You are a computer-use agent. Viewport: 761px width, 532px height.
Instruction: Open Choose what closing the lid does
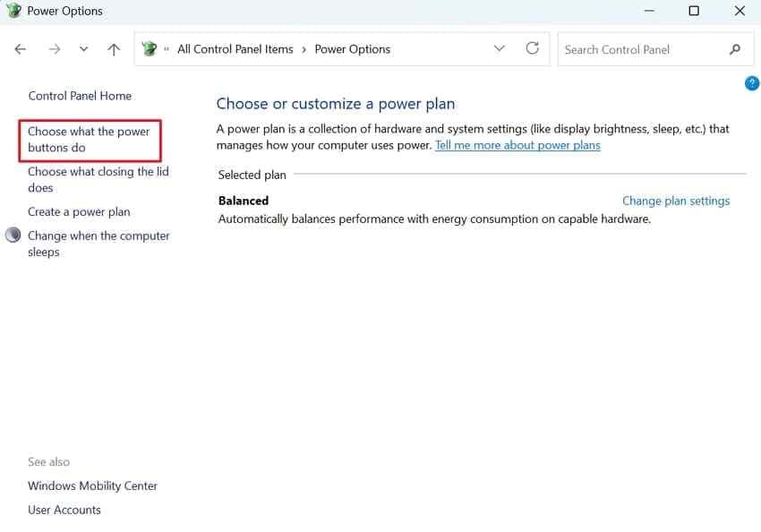coord(98,180)
